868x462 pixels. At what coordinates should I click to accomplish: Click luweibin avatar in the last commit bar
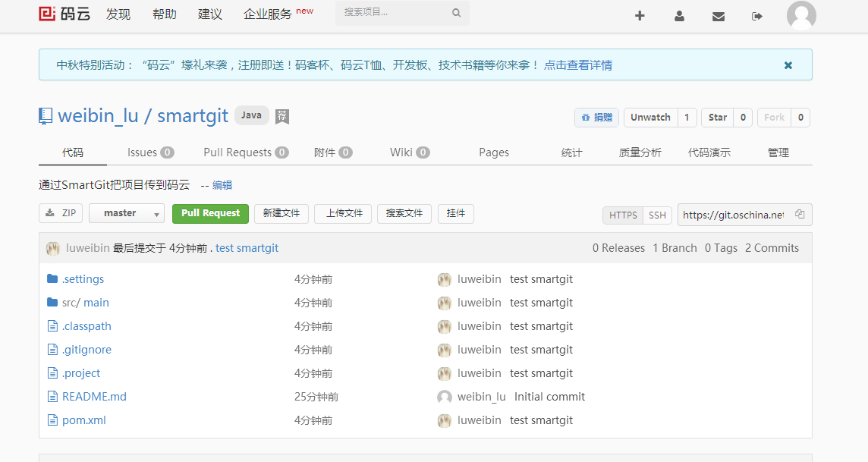(53, 248)
